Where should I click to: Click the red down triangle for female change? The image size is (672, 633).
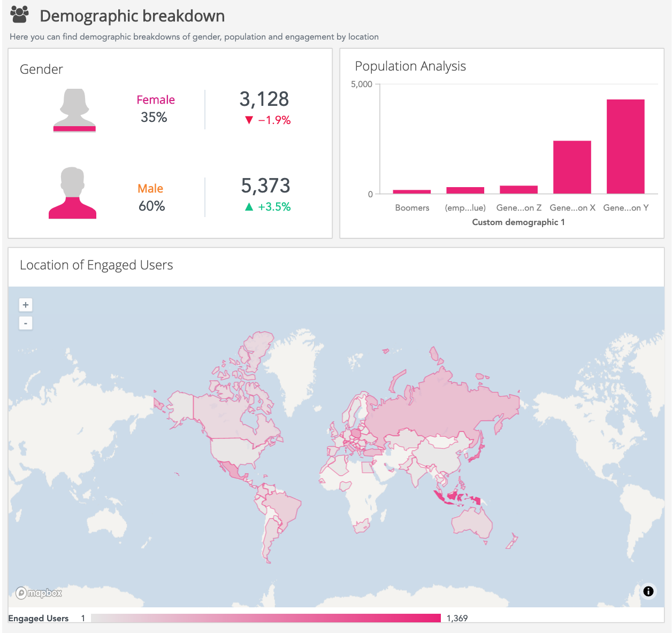point(249,120)
